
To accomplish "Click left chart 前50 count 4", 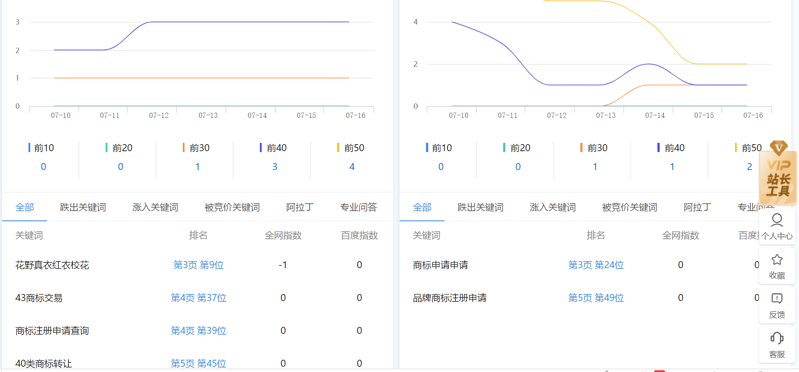I will [x=352, y=167].
